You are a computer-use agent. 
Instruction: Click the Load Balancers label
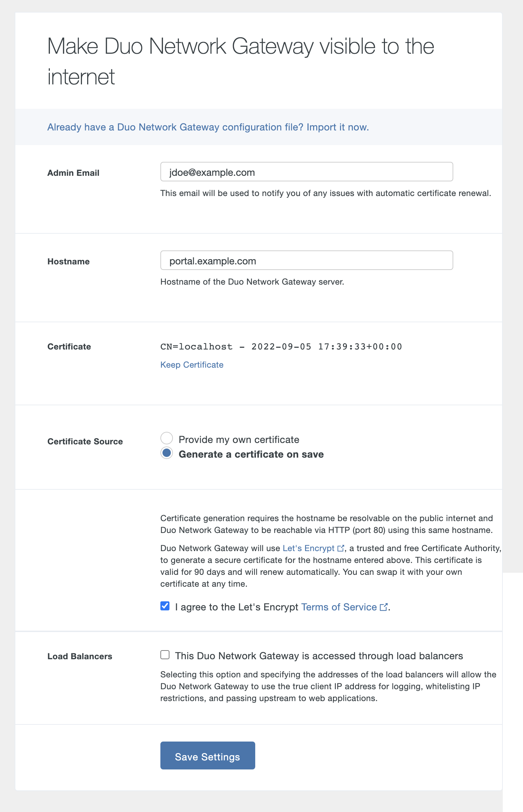point(79,656)
